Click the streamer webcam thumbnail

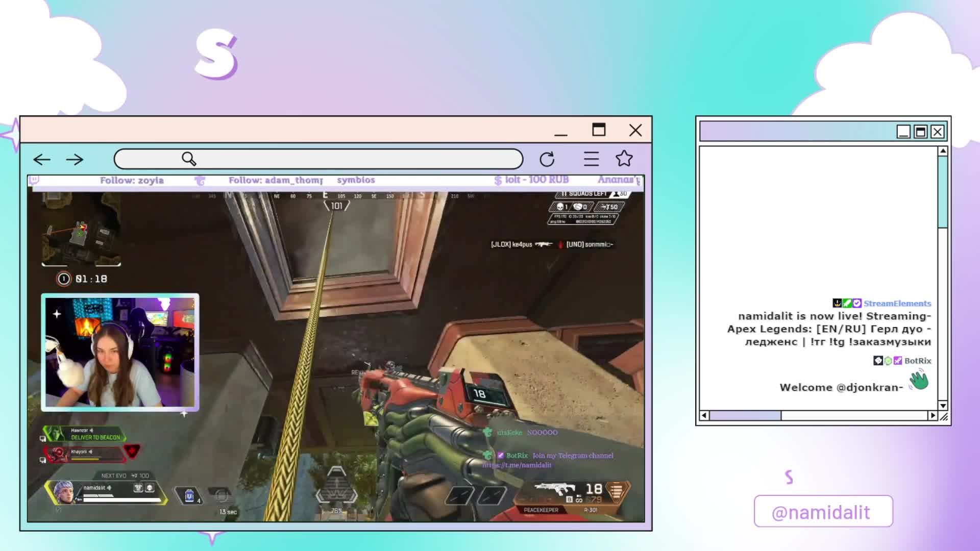(x=120, y=352)
